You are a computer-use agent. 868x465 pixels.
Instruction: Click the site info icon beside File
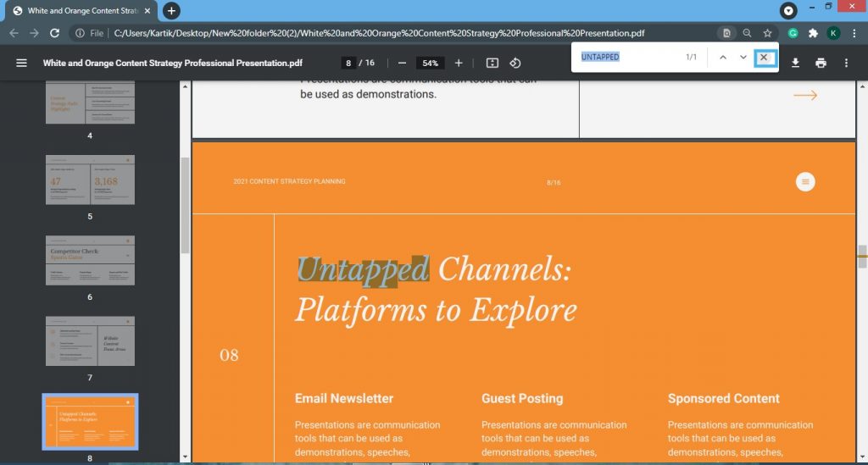coord(80,33)
